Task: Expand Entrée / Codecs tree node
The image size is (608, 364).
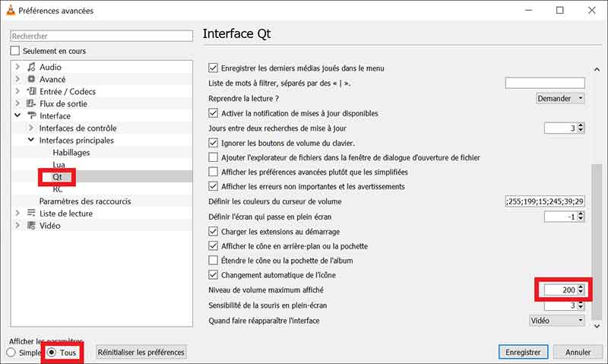Action: click(17, 91)
